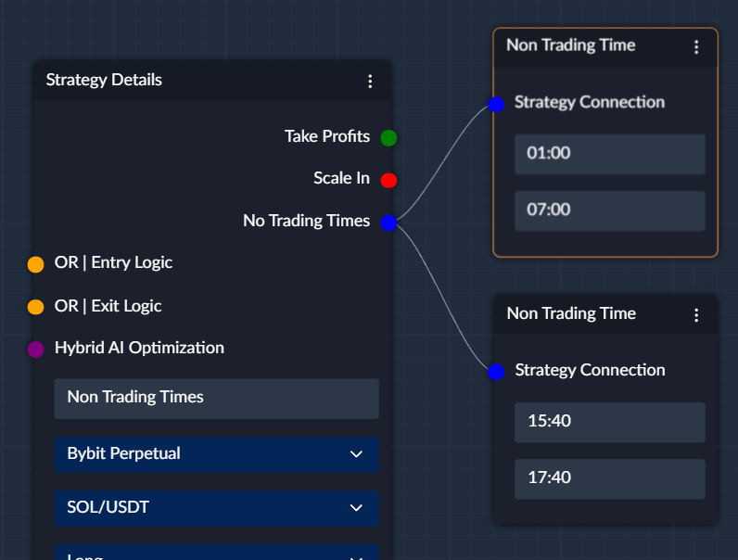Click the Take Profits label
738x560 pixels.
[x=327, y=136]
